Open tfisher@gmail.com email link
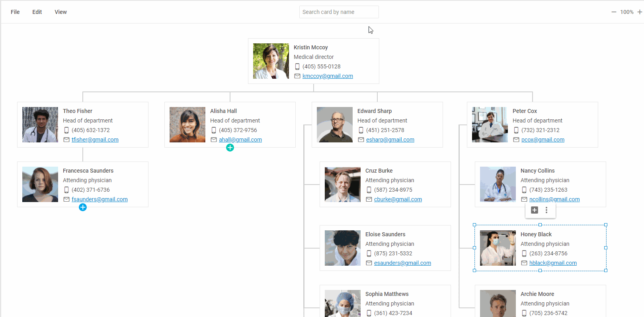This screenshot has width=644, height=317. click(x=95, y=140)
